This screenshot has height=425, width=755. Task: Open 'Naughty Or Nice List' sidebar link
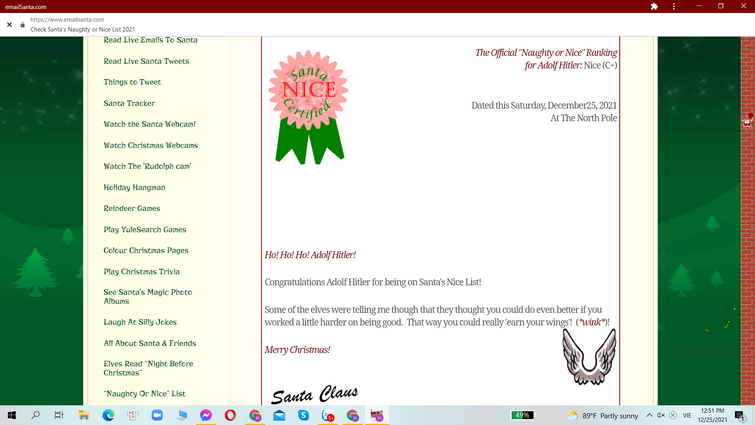[x=144, y=394]
